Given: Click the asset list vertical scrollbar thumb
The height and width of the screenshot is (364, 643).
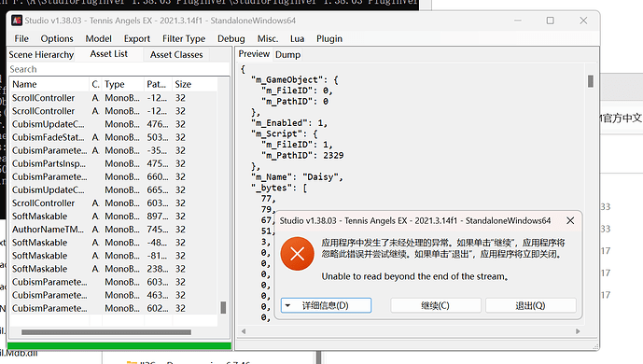Looking at the screenshot, I should [x=223, y=308].
